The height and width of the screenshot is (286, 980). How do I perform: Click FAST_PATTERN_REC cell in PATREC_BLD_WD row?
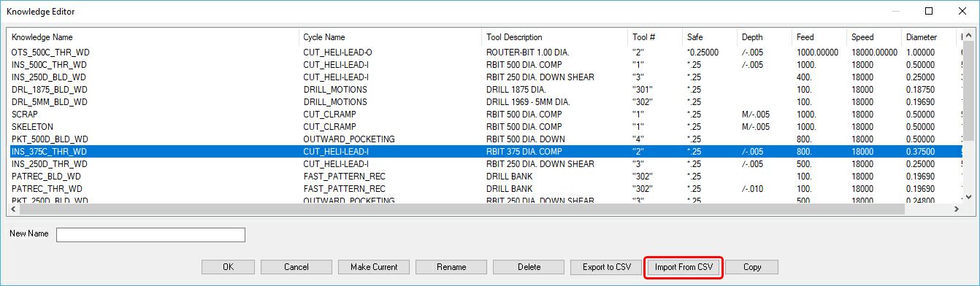click(x=344, y=177)
